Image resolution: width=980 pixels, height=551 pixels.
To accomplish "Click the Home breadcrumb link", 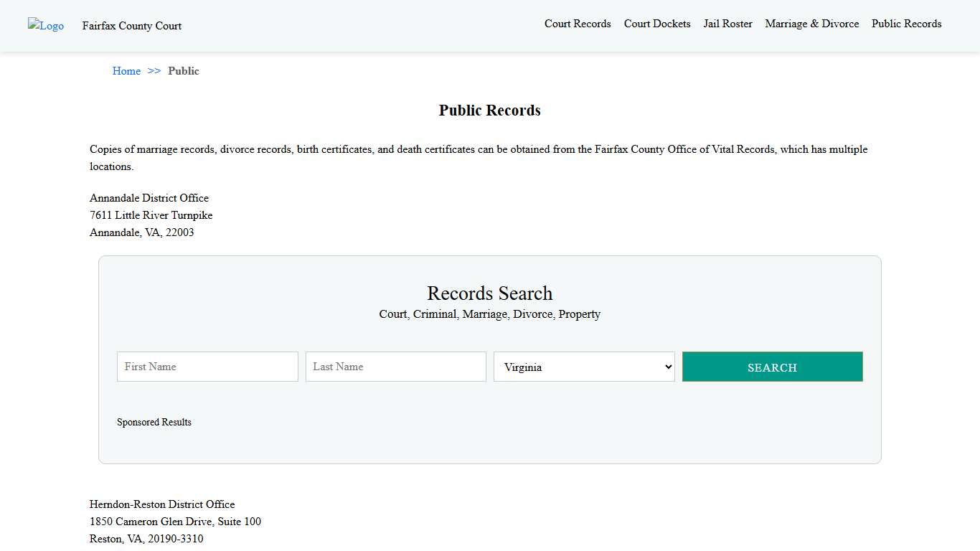I will point(126,71).
